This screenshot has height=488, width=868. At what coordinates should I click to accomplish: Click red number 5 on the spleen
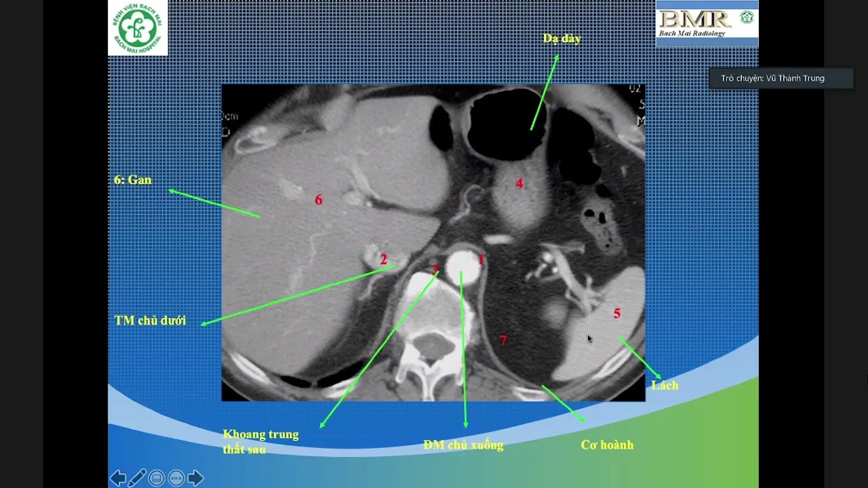(x=616, y=313)
